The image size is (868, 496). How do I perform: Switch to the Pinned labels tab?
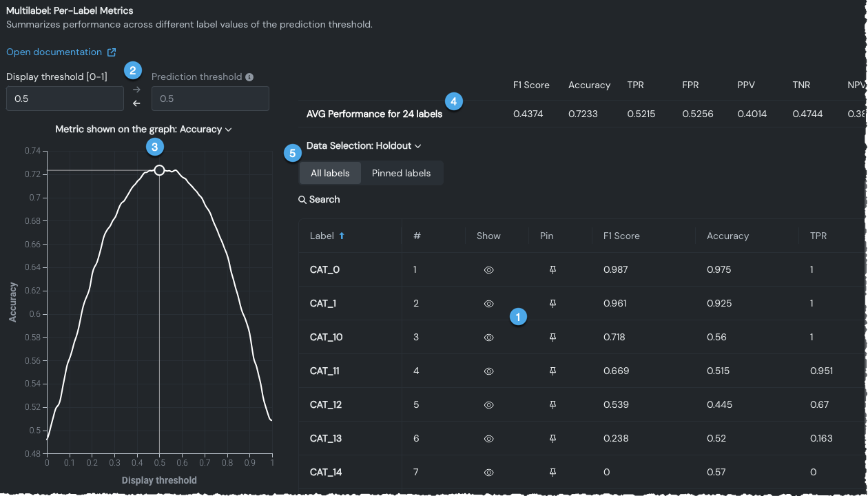[401, 173]
